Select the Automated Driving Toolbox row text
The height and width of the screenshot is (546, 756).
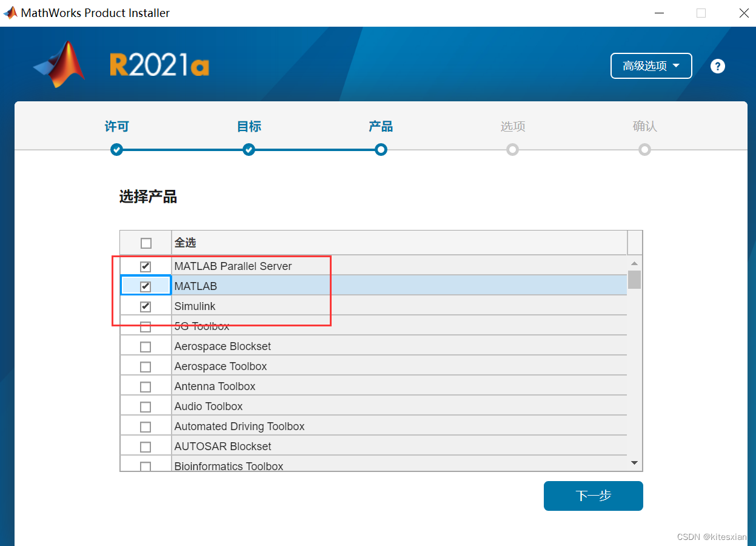tap(239, 426)
